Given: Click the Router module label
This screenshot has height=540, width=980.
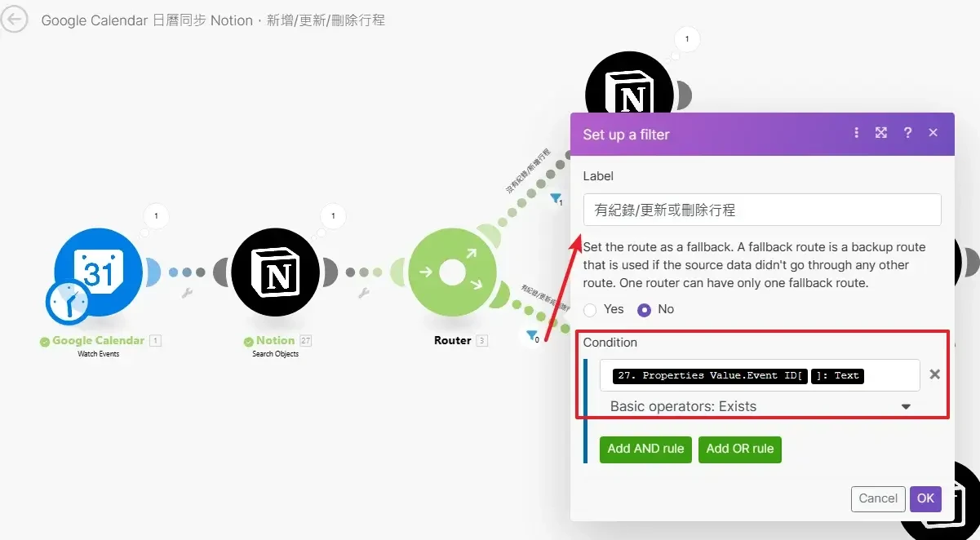Looking at the screenshot, I should point(452,341).
